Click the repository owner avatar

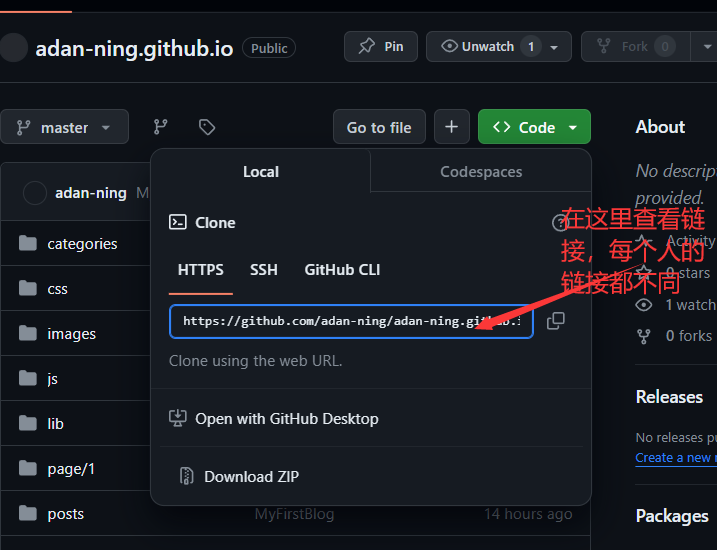14,48
